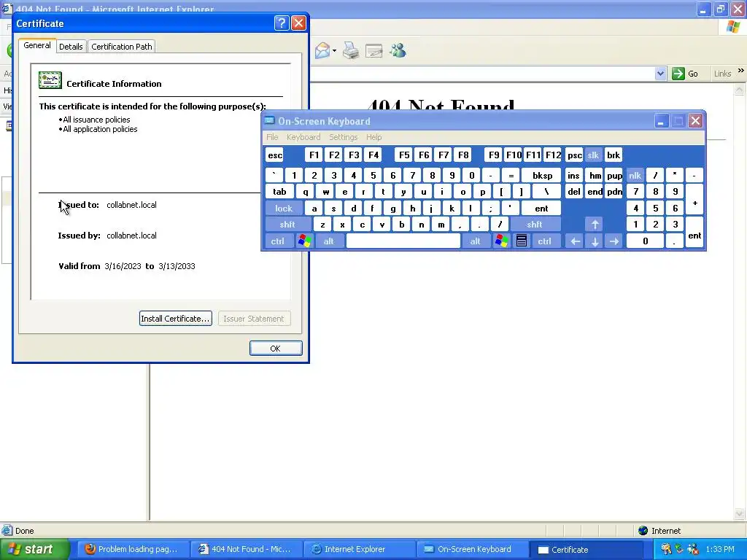
Task: Open the Settings menu in On-Screen Keyboard
Action: pyautogui.click(x=343, y=137)
